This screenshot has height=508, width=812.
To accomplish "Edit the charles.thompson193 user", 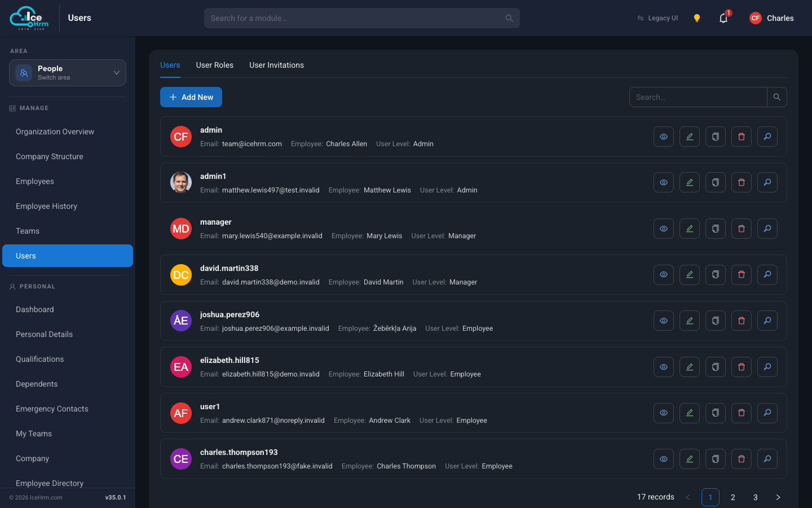I will 690,459.
